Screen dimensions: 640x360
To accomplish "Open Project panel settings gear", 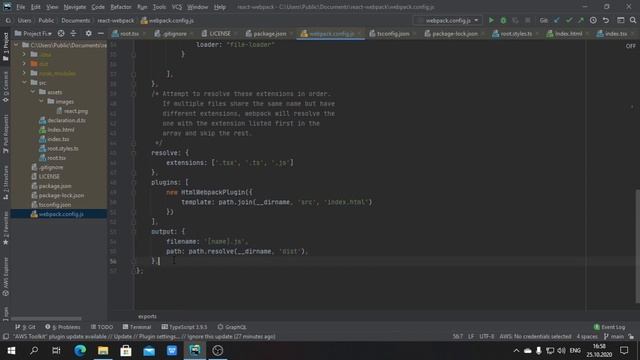I will coord(88,33).
